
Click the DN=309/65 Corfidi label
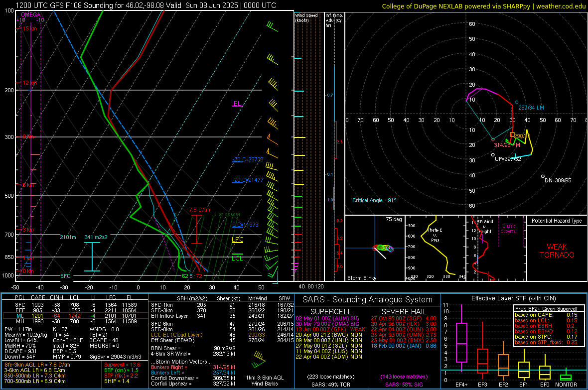pyautogui.click(x=558, y=180)
